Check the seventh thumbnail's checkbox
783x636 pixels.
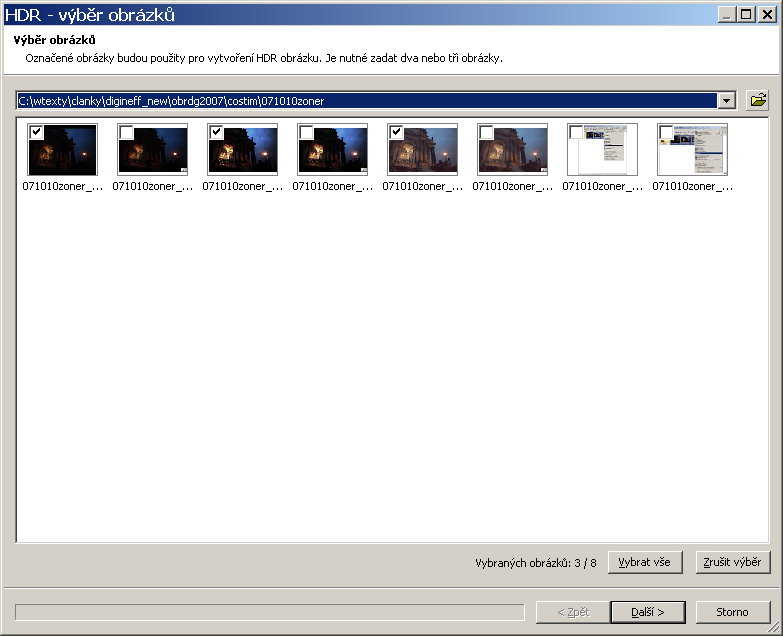pos(576,132)
